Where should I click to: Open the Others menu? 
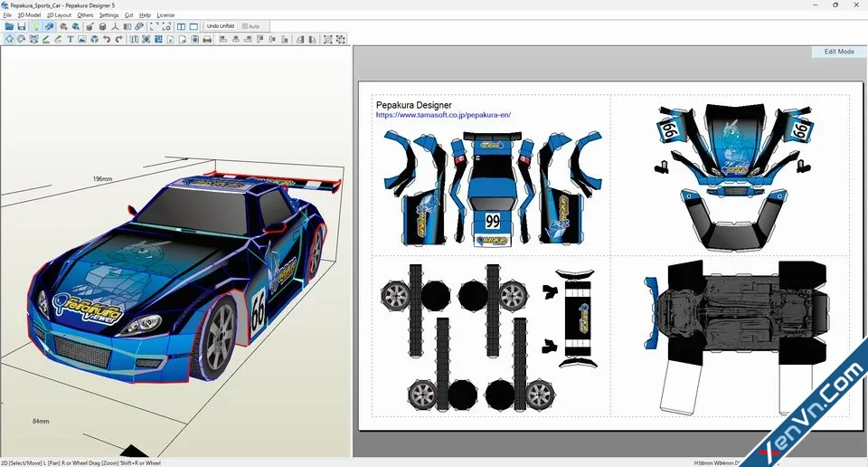pos(85,15)
